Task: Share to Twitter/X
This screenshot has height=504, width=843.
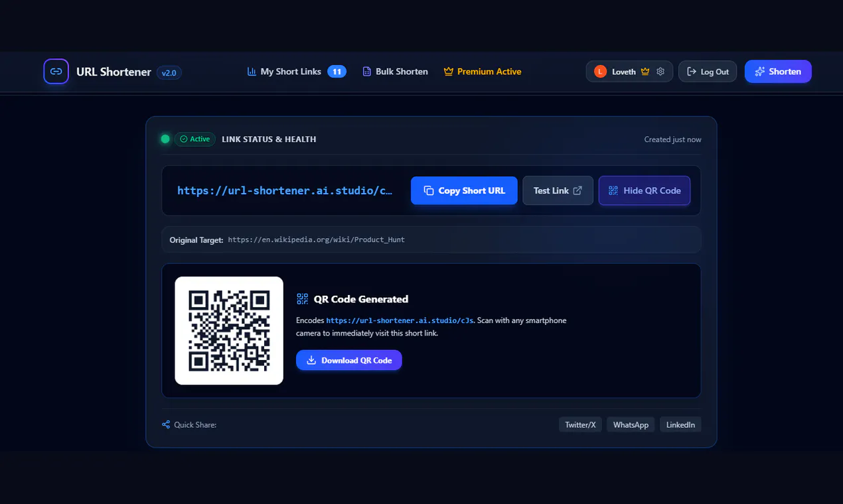Action: click(x=580, y=424)
